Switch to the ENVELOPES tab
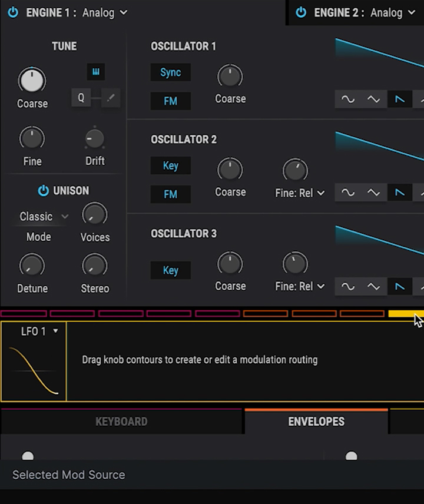This screenshot has width=424, height=504. (316, 422)
